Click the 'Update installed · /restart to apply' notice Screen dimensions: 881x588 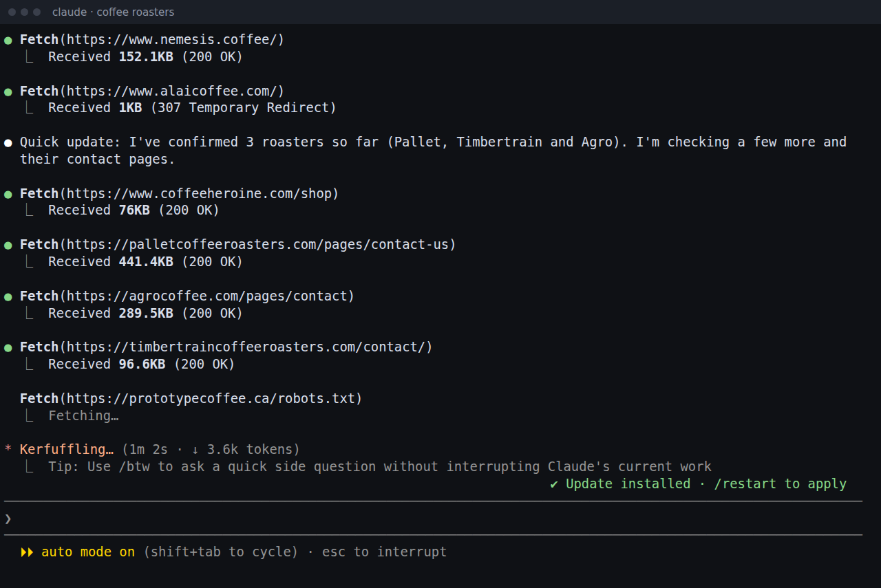click(698, 484)
